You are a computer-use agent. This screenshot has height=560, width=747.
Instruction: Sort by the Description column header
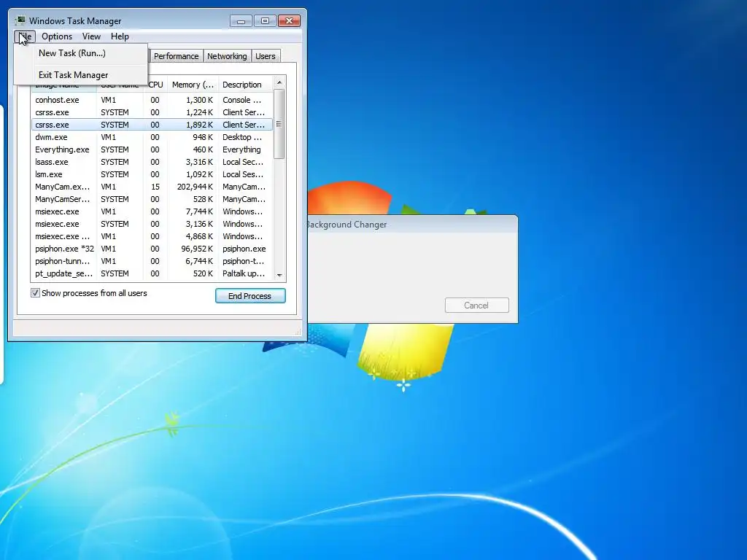click(x=245, y=85)
